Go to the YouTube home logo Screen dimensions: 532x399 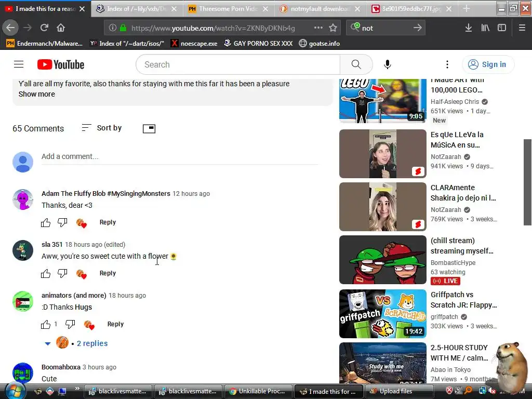[60, 64]
